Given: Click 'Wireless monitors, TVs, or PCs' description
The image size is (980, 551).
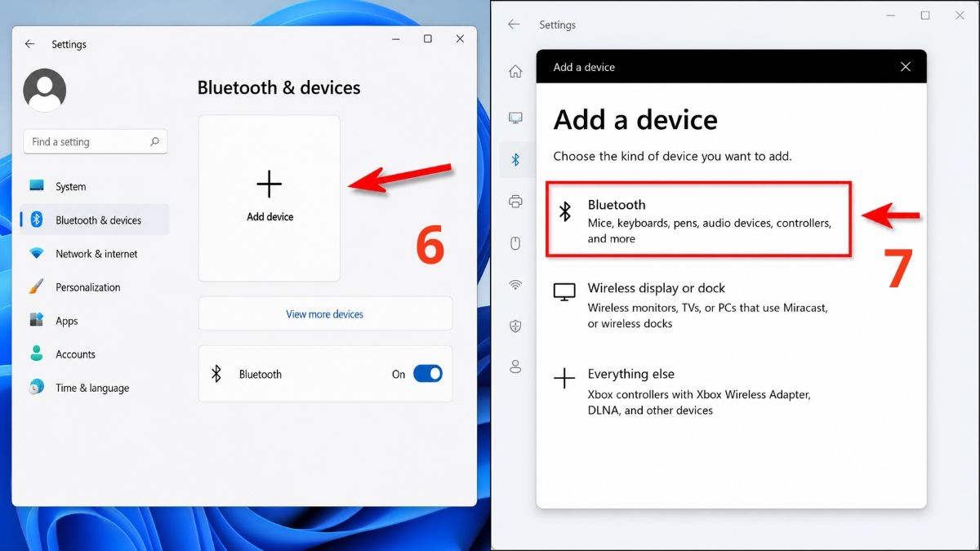Looking at the screenshot, I should pyautogui.click(x=707, y=315).
